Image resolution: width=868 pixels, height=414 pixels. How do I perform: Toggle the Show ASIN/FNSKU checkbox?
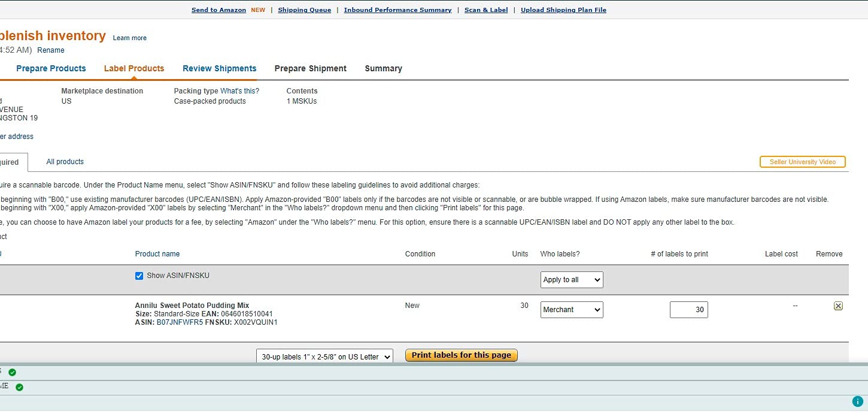pyautogui.click(x=139, y=276)
